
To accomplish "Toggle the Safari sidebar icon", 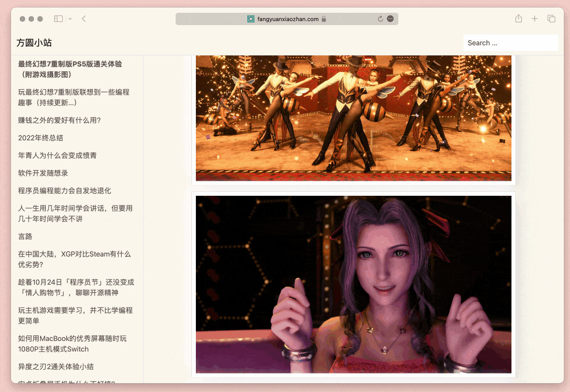I will coord(58,19).
